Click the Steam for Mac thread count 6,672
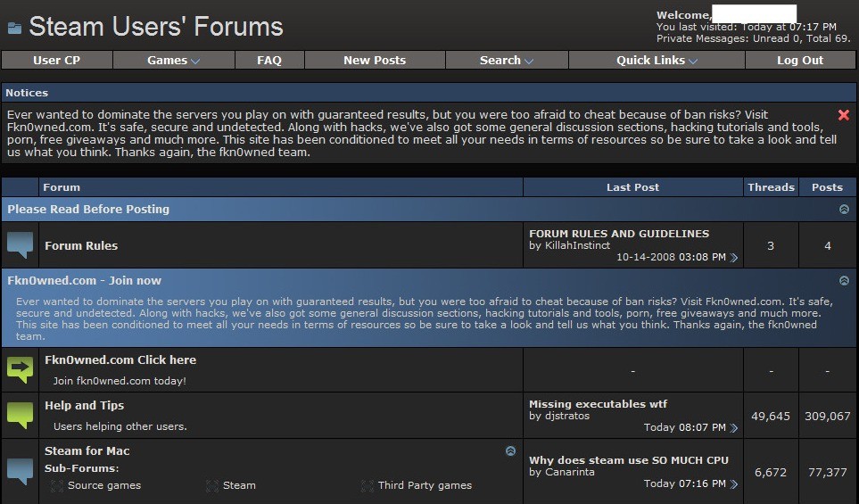This screenshot has height=504, width=859. click(x=771, y=473)
